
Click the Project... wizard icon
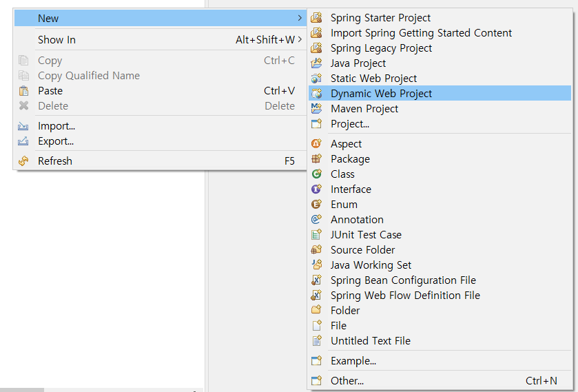click(x=316, y=123)
